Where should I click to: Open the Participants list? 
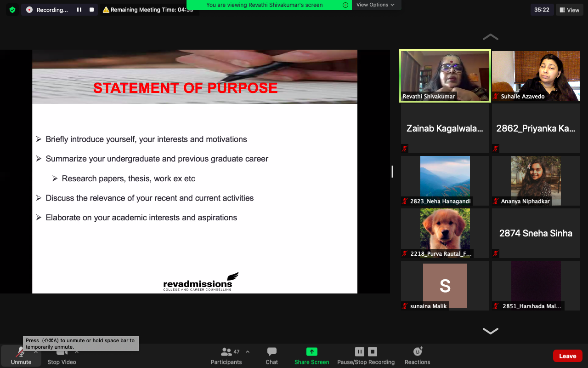226,351
